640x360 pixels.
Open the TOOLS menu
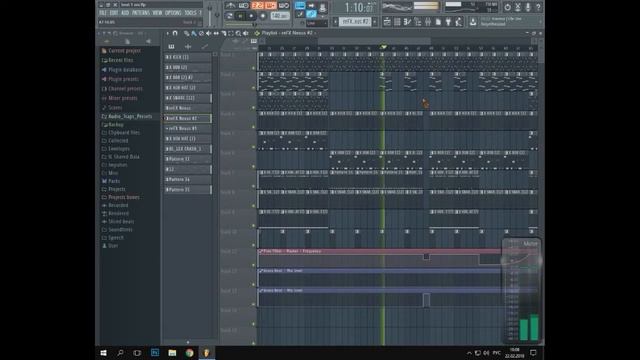pyautogui.click(x=190, y=13)
